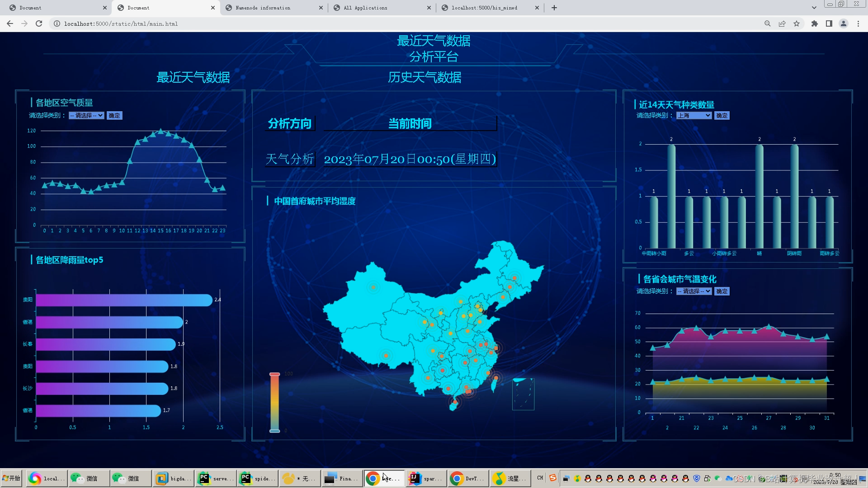Screen dimensions: 868x488
Task: Open 各省会城市气温变化 类别 dropdown
Action: [x=693, y=291]
